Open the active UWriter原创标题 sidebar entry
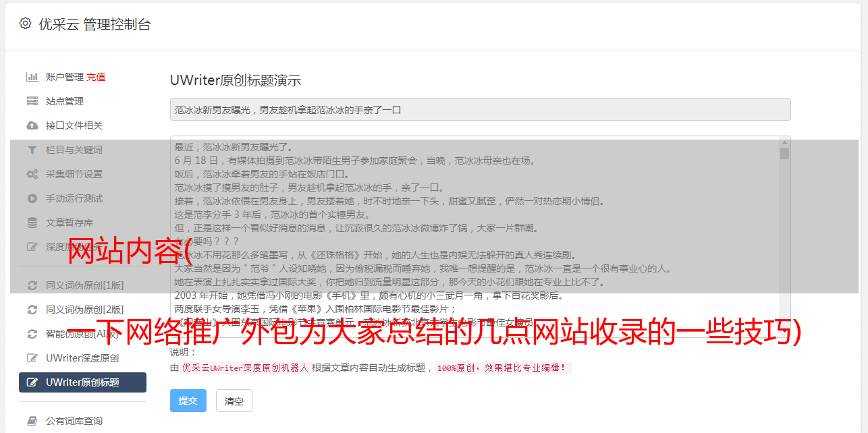The width and height of the screenshot is (868, 433). point(82,382)
